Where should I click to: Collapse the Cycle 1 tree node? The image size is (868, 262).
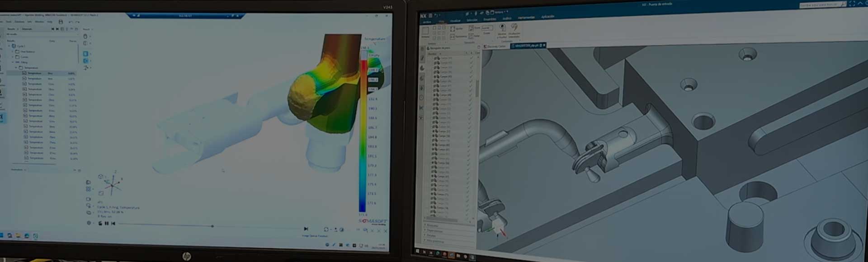[9, 46]
